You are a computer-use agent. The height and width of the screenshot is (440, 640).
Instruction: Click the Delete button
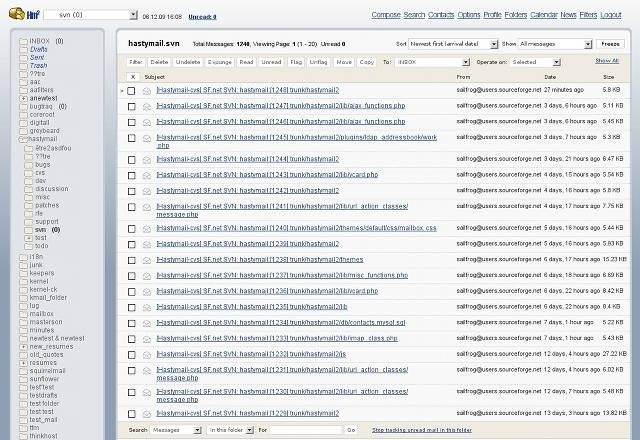[x=159, y=62]
